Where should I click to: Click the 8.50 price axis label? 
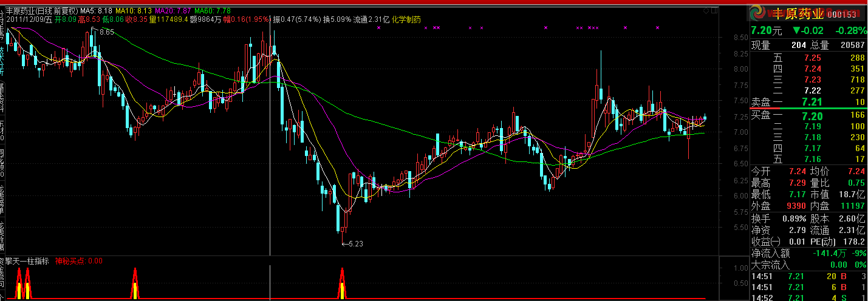click(740, 38)
